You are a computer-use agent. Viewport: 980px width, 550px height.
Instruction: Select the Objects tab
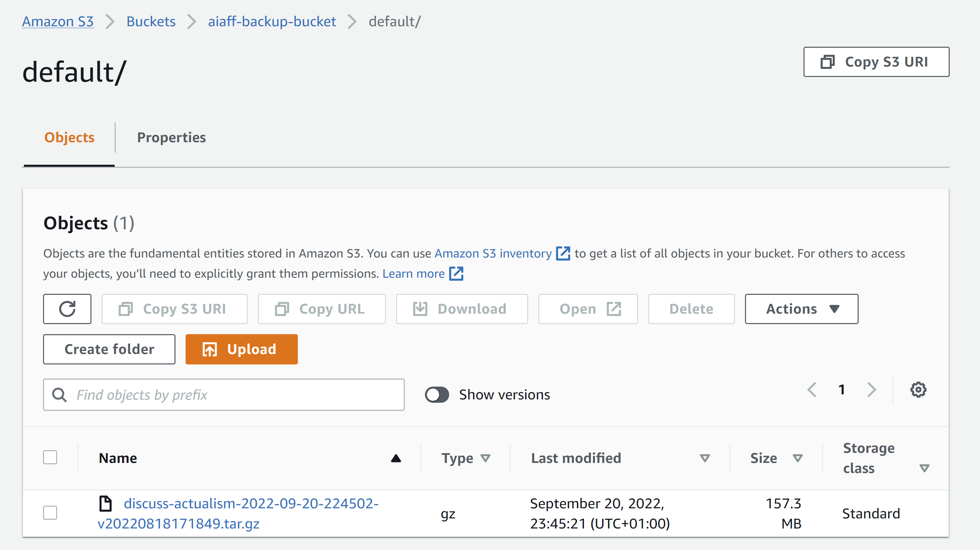[x=69, y=137]
